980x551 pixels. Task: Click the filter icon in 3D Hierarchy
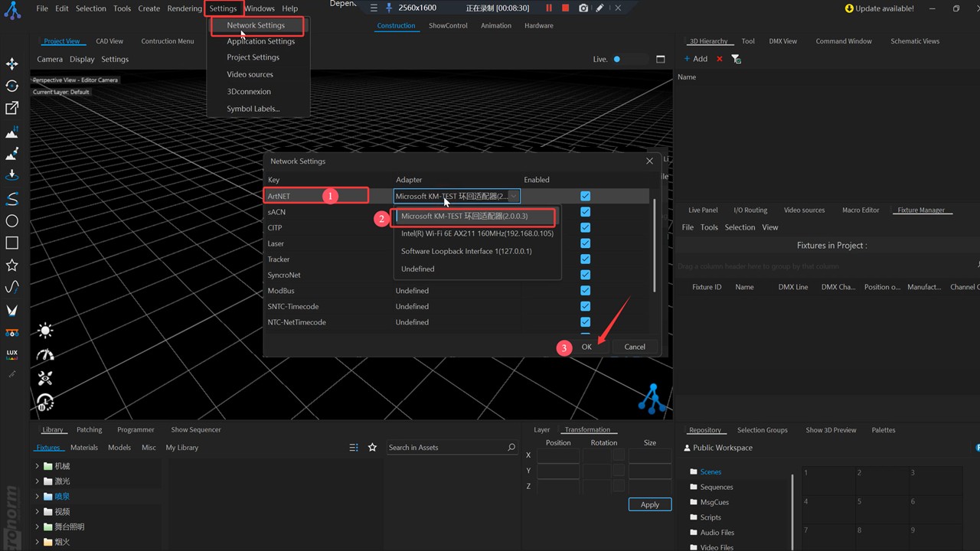click(736, 59)
